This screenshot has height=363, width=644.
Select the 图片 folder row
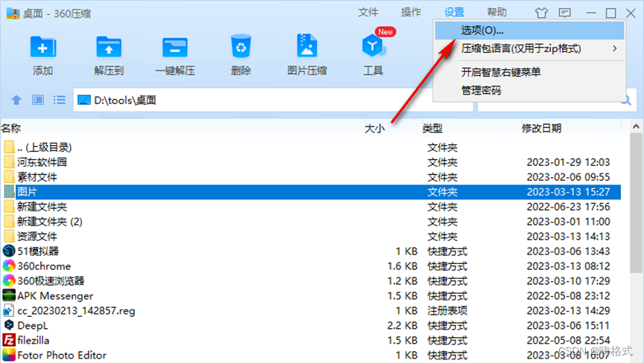coord(311,192)
